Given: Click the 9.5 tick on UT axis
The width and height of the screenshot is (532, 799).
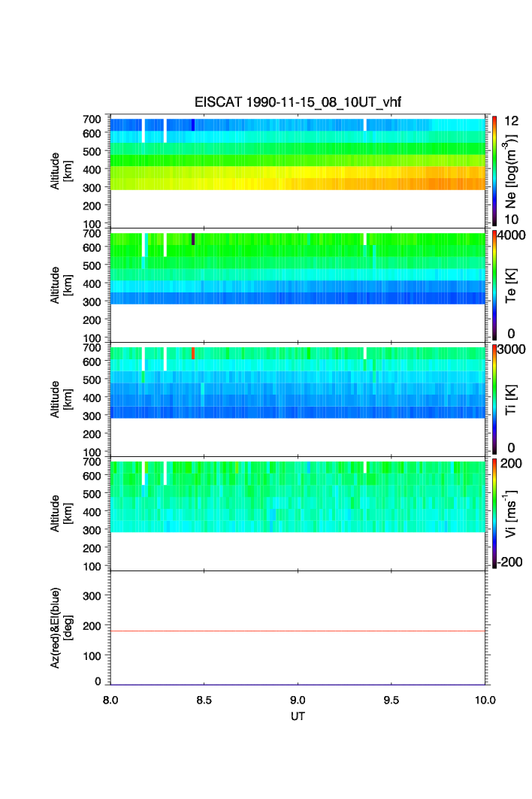Looking at the screenshot, I should [x=391, y=700].
